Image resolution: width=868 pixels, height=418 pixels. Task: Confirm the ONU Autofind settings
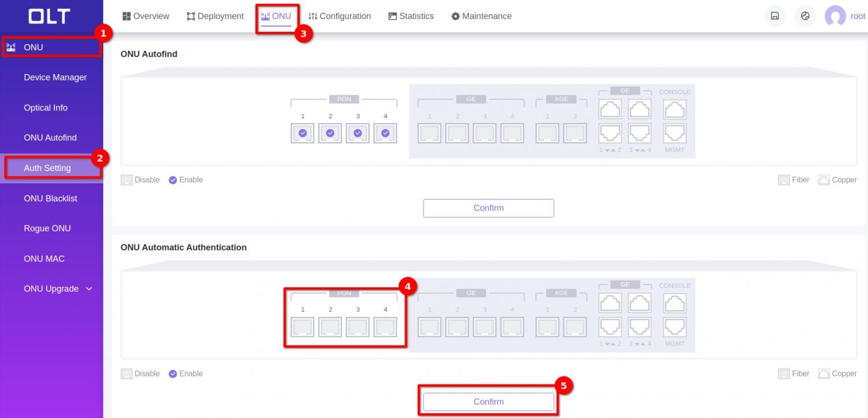click(x=488, y=208)
